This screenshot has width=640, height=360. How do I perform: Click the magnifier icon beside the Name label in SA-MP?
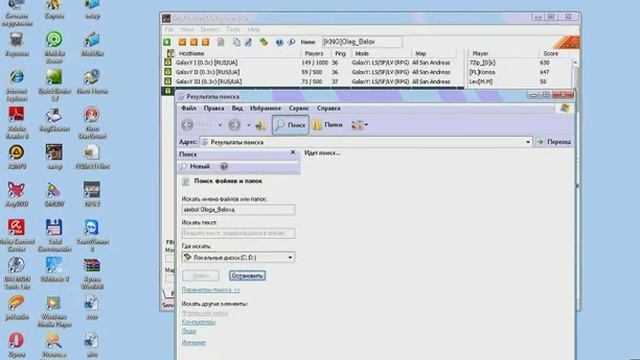(291, 42)
